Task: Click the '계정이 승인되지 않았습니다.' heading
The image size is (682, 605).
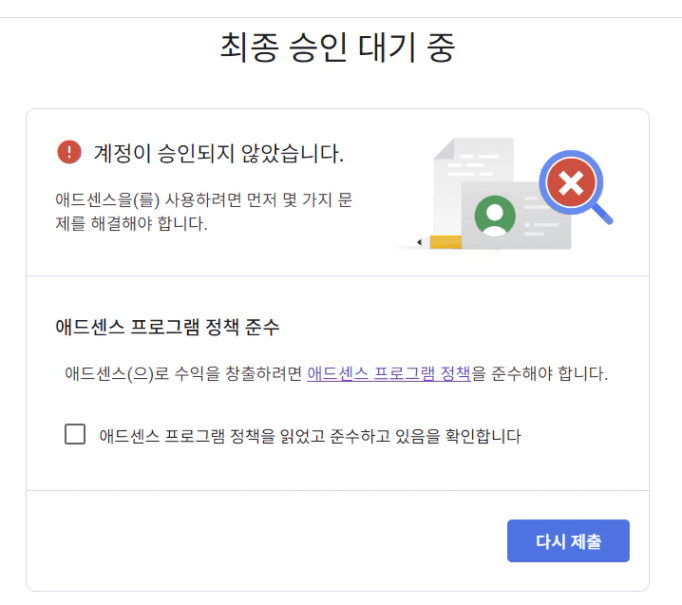Action: click(x=218, y=153)
